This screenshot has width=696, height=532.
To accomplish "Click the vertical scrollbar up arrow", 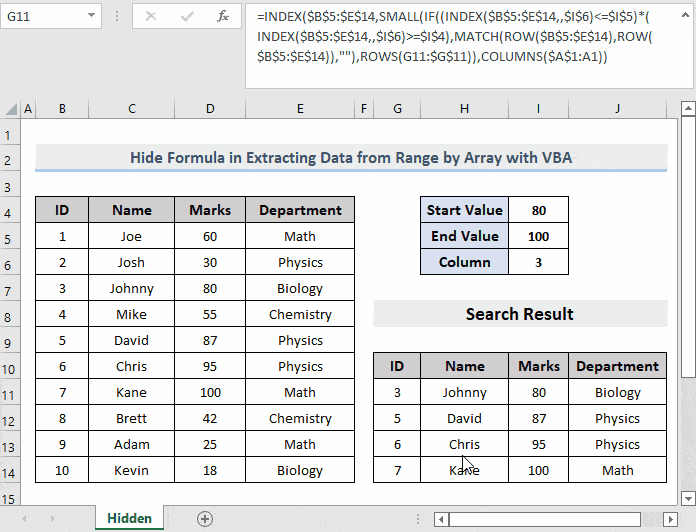I will (x=688, y=108).
